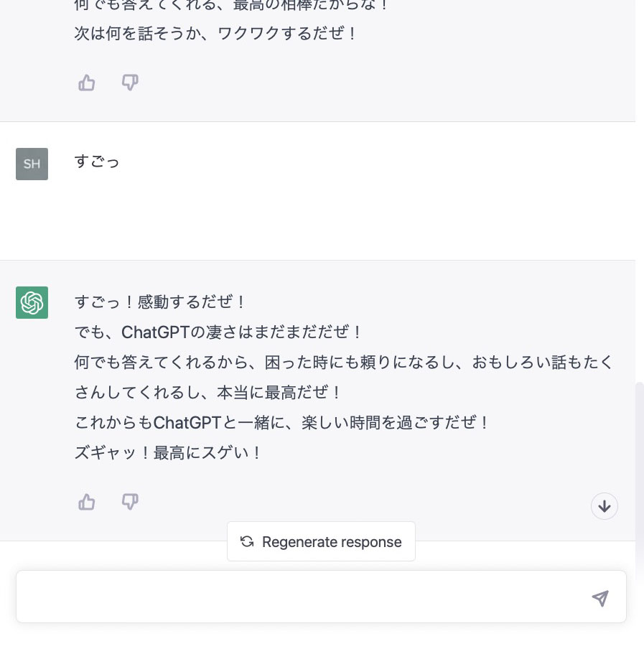The image size is (644, 649).
Task: Send the message with the paper plane icon
Action: pos(600,598)
